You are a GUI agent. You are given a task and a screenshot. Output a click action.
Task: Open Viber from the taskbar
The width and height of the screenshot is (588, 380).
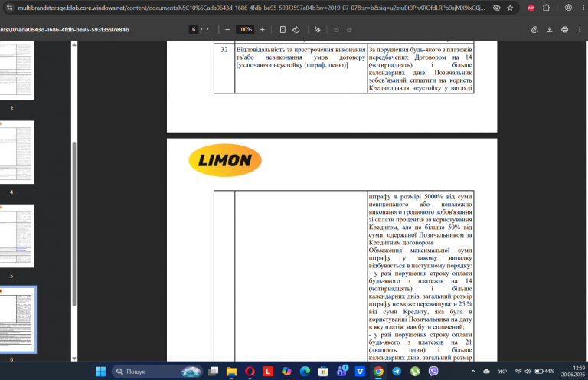point(433,372)
